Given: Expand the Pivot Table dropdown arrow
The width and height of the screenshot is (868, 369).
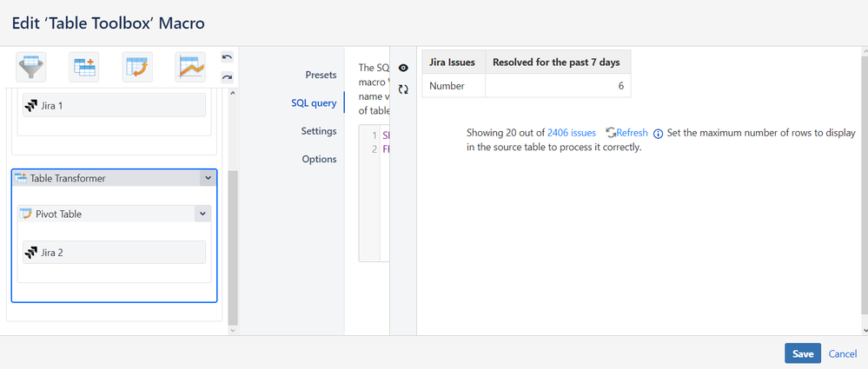Looking at the screenshot, I should (x=202, y=214).
